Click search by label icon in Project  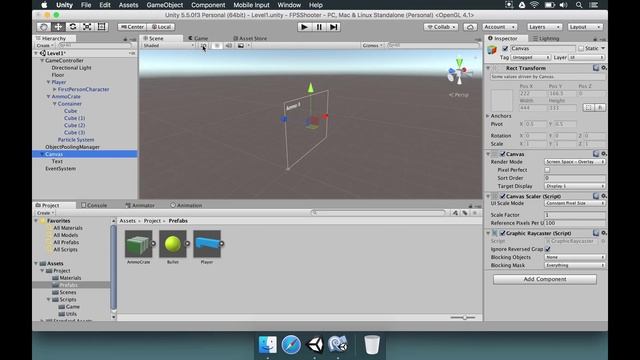[464, 213]
